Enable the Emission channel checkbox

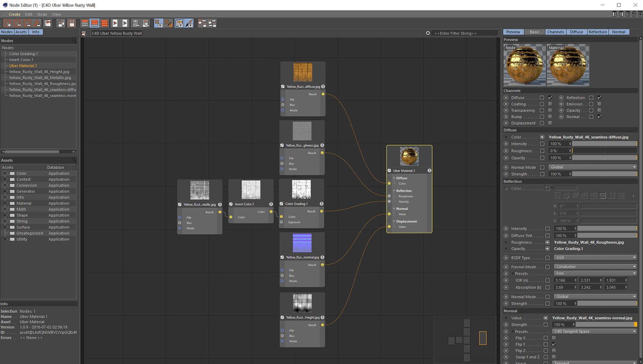[x=599, y=104]
